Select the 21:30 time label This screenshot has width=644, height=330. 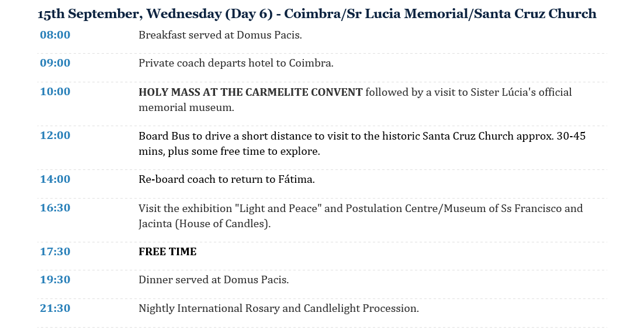55,308
